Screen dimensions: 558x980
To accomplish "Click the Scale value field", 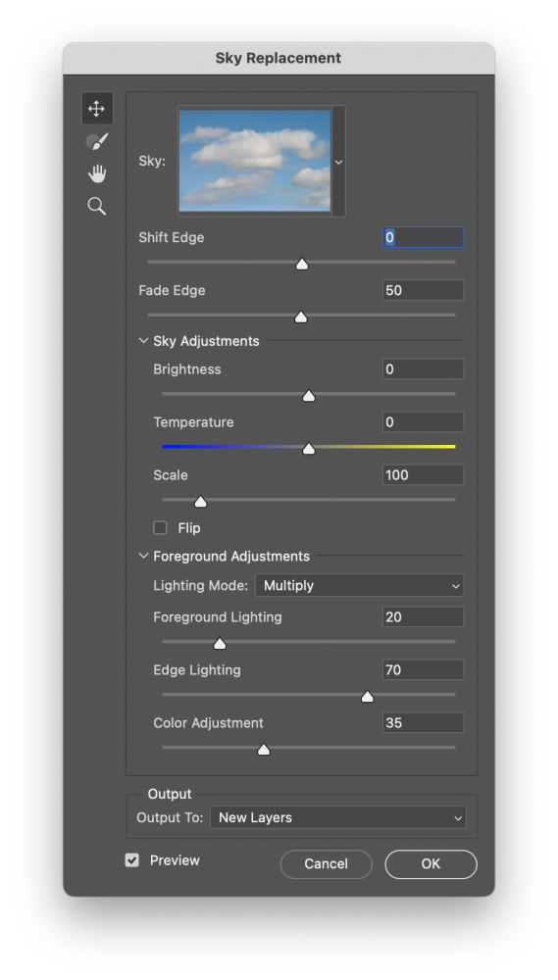I will [x=423, y=475].
